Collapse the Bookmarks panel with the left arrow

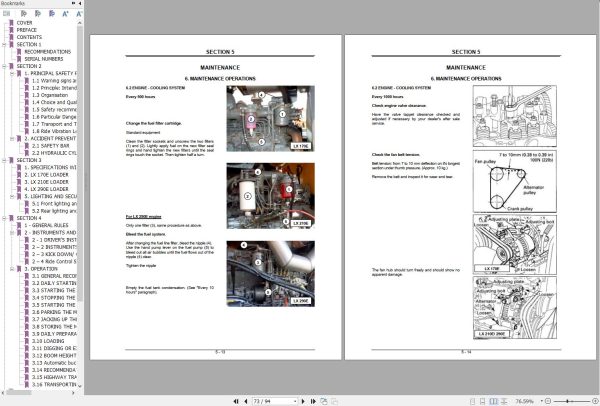[80, 3]
